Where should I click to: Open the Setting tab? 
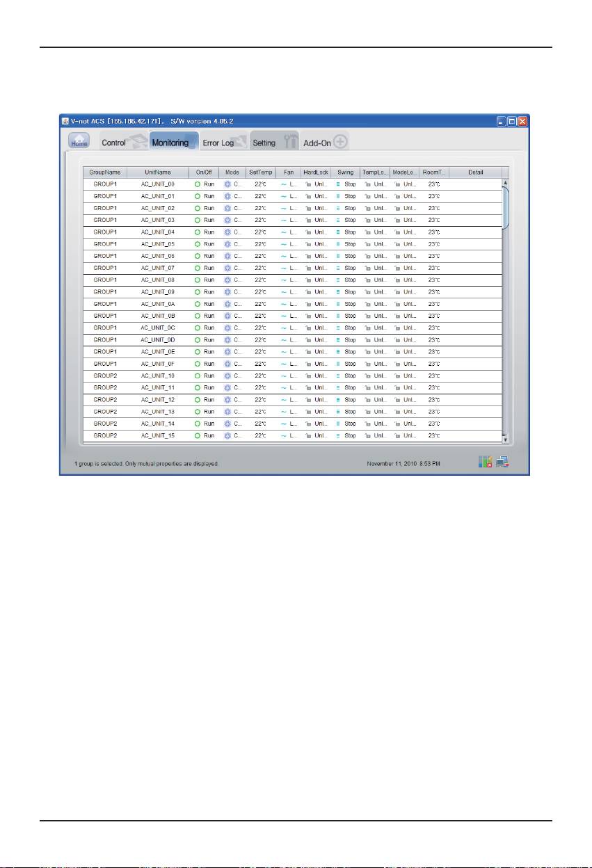tap(264, 143)
